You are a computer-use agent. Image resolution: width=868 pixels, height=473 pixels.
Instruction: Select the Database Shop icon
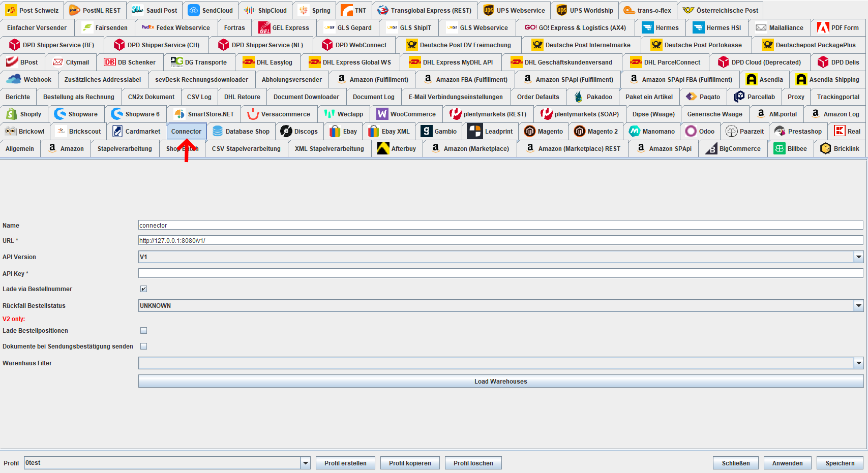point(218,131)
